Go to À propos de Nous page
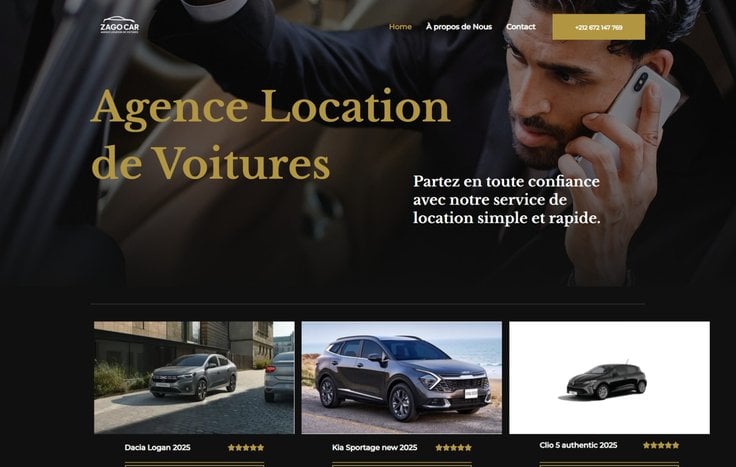Viewport: 736px width, 467px height. 459,27
